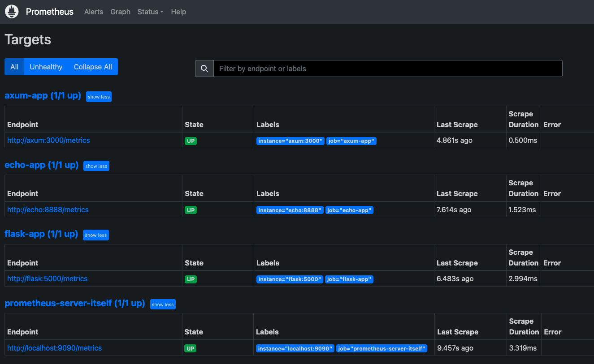Click the 0.500ms scrape duration value
594x364 pixels.
tap(523, 140)
